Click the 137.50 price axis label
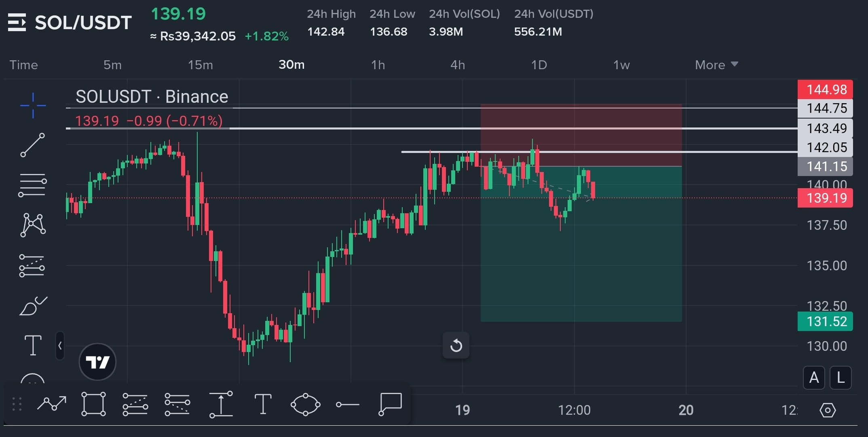The width and height of the screenshot is (868, 437). [827, 225]
